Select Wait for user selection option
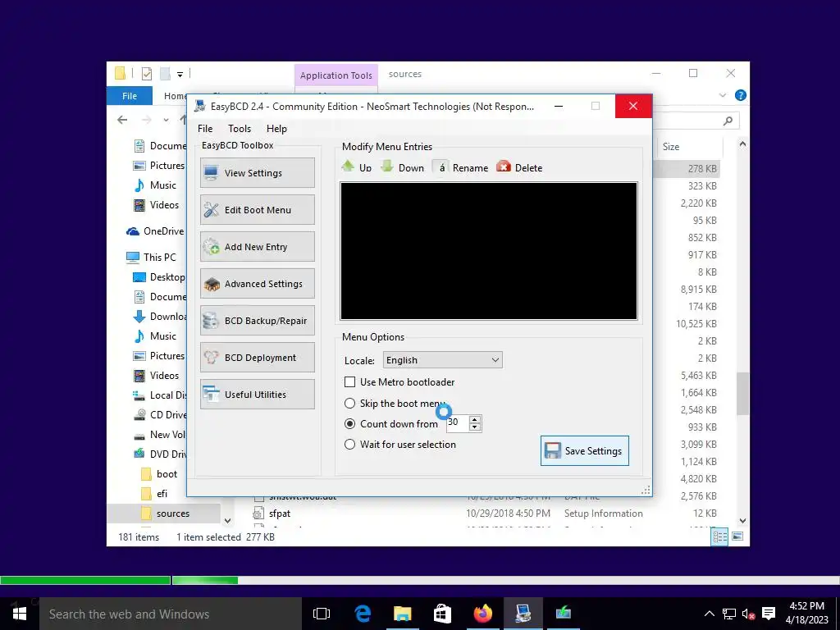 [349, 444]
